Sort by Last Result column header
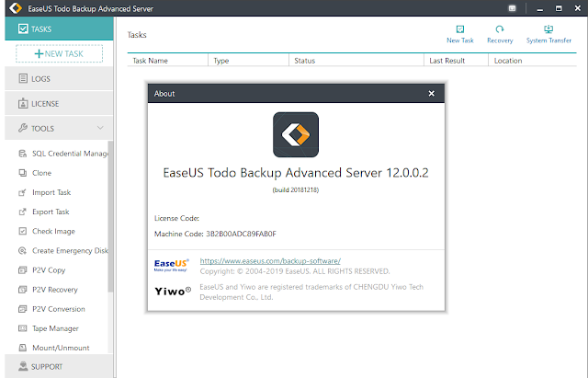 click(x=456, y=61)
